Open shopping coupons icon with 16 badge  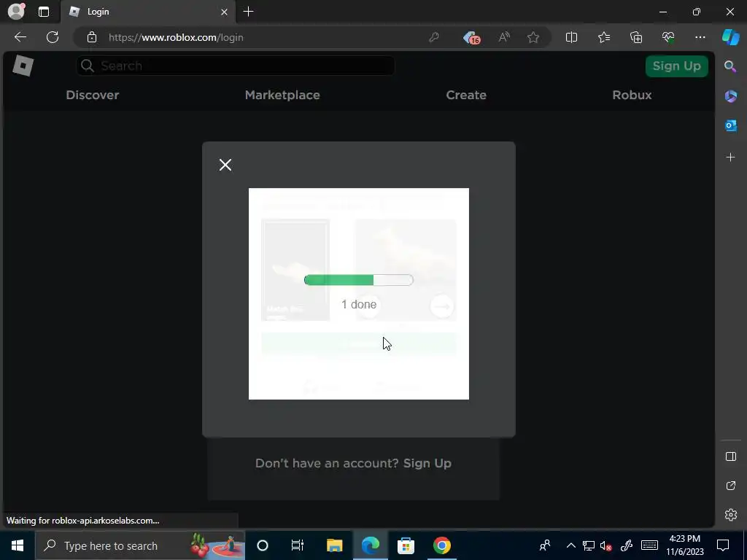(x=471, y=38)
